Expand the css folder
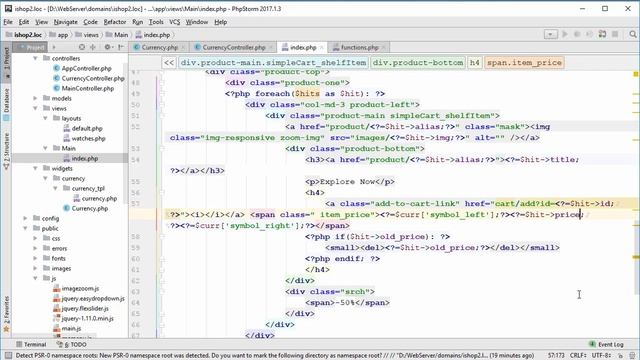Viewport: 640px width, 360px height. [x=35, y=238]
